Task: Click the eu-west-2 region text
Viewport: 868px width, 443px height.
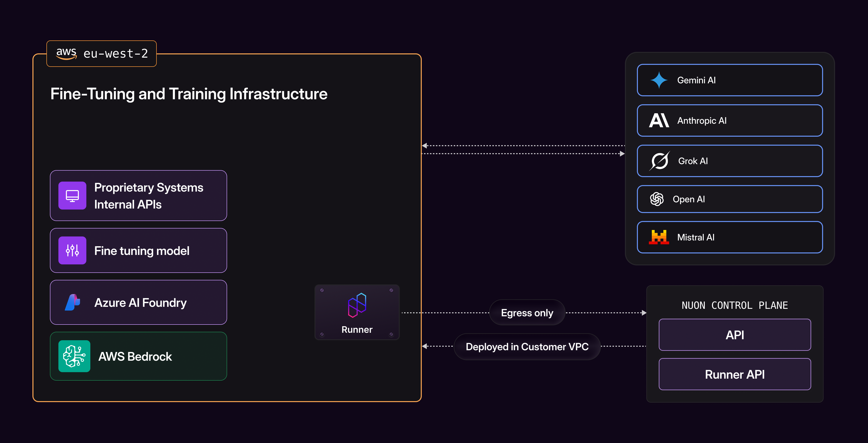Action: 116,54
